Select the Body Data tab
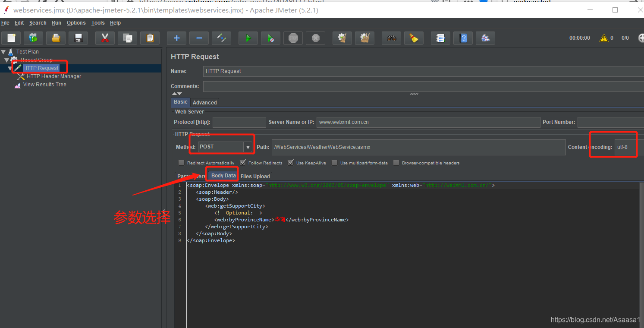Viewport: 644px width, 328px height. [223, 176]
